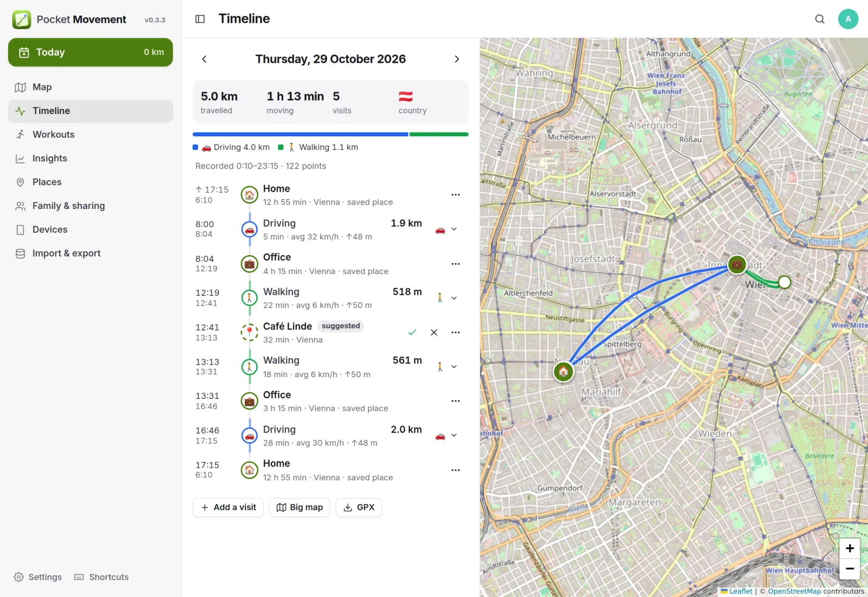Open Devices in the sidebar

point(91,230)
